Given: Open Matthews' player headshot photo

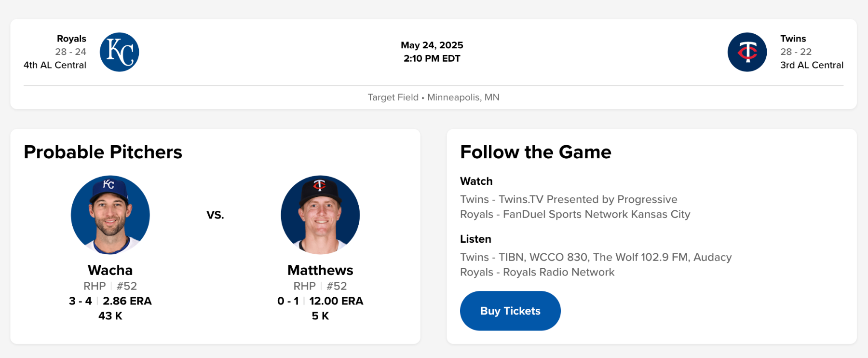Looking at the screenshot, I should coord(320,215).
